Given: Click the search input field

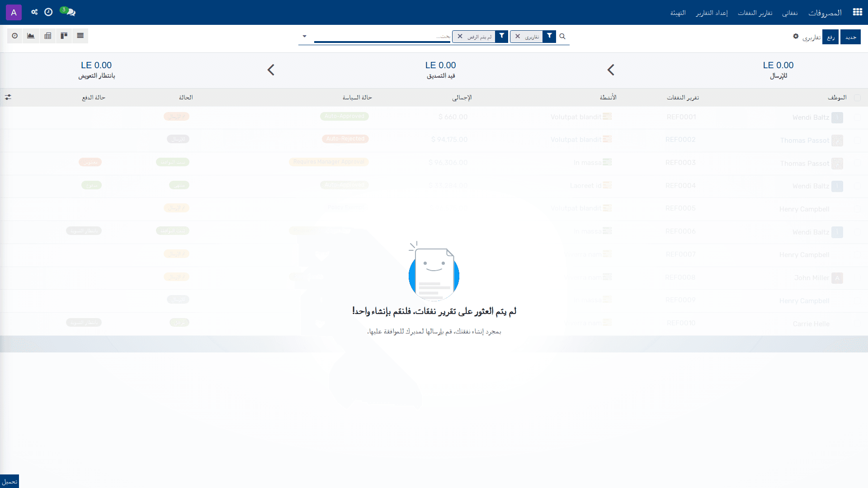Looking at the screenshot, I should (x=382, y=37).
